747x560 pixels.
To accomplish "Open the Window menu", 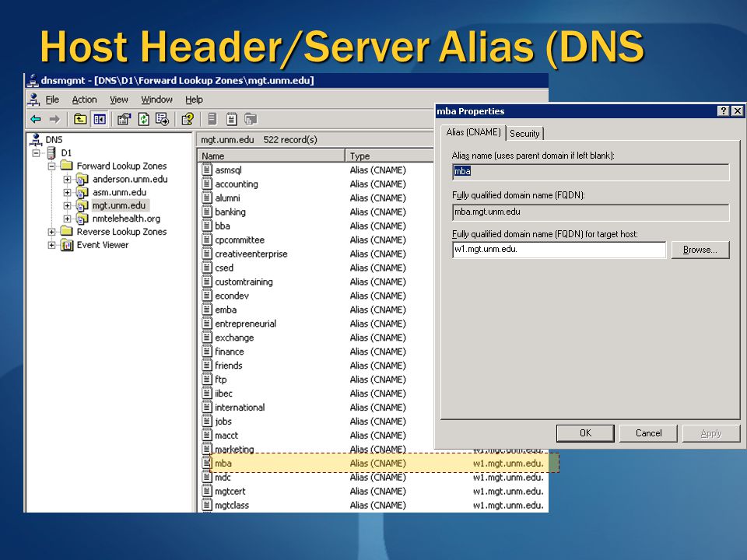I will pyautogui.click(x=156, y=100).
